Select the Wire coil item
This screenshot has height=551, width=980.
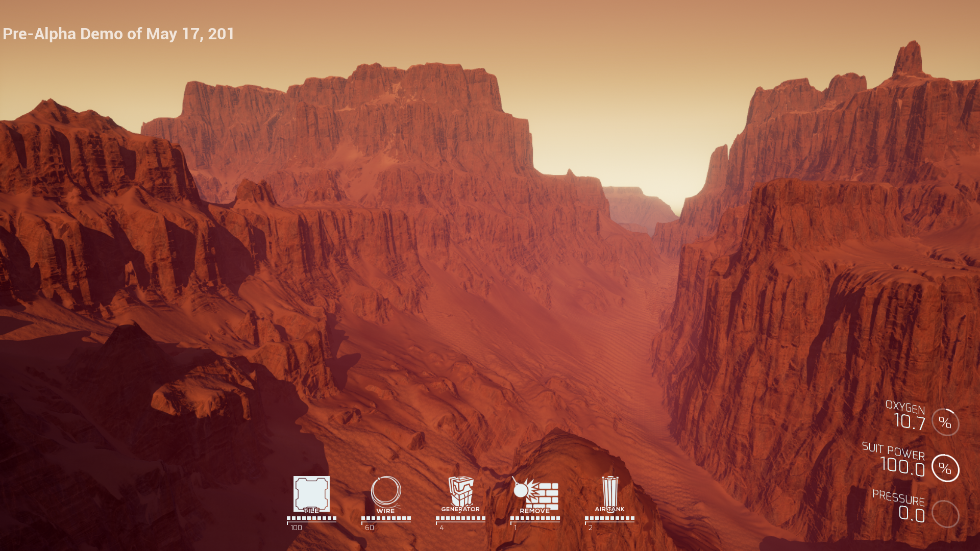point(386,493)
